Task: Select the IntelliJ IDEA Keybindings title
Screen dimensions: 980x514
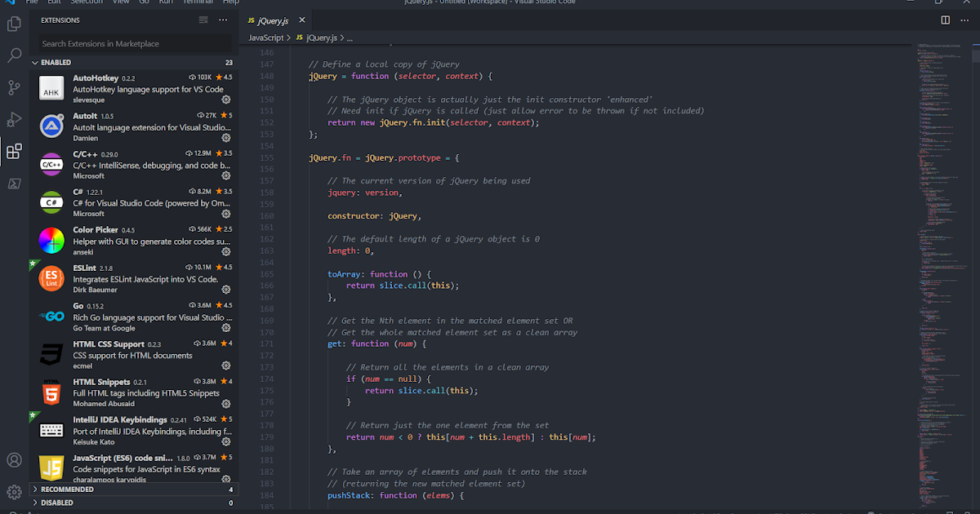Action: tap(120, 419)
